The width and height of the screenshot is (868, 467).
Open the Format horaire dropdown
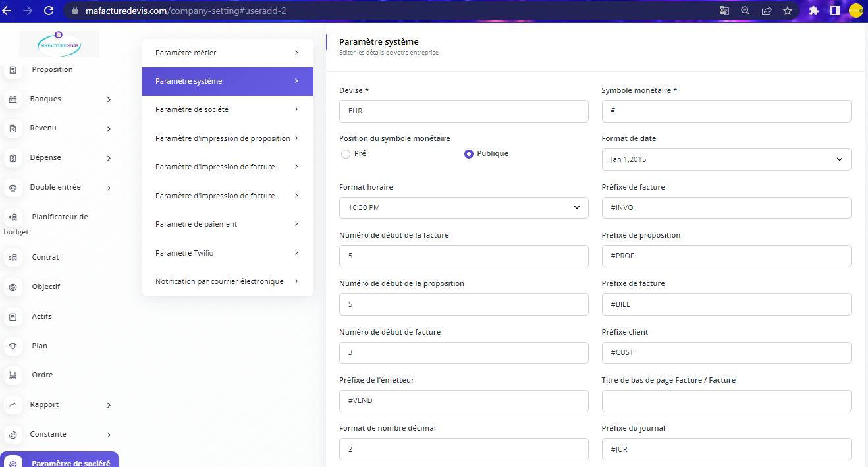tap(464, 207)
